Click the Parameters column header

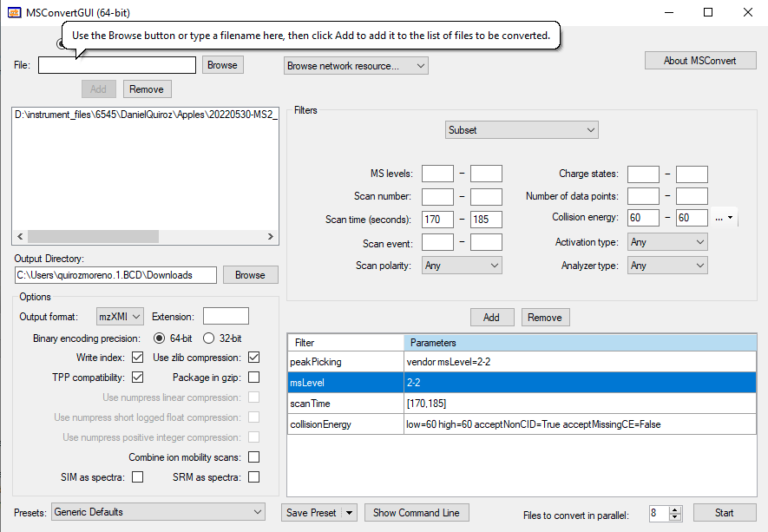pos(581,343)
